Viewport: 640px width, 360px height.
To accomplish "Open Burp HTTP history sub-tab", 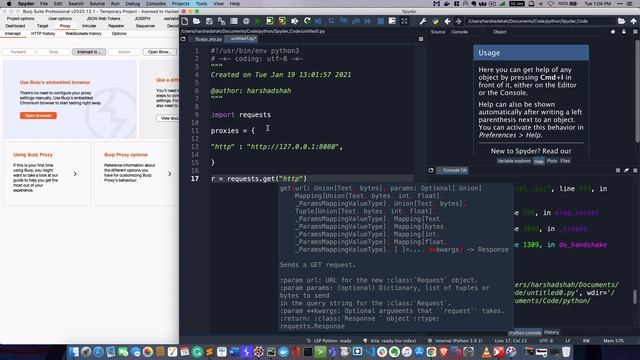I will (x=43, y=33).
